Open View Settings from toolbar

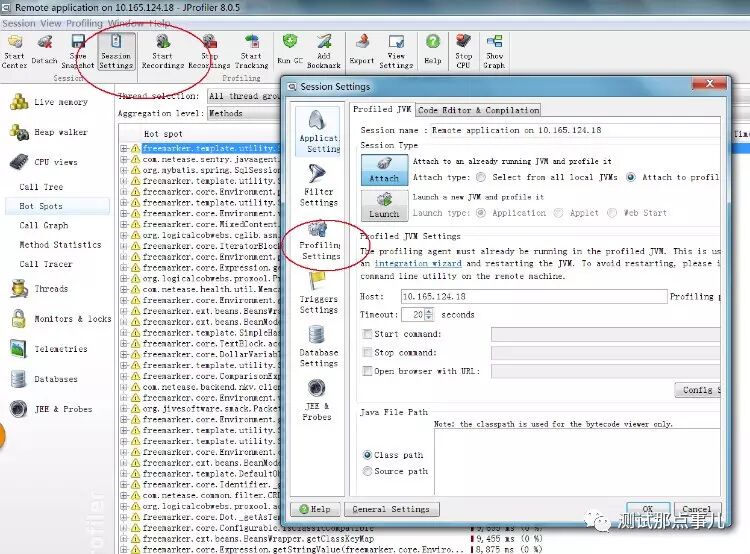point(396,52)
